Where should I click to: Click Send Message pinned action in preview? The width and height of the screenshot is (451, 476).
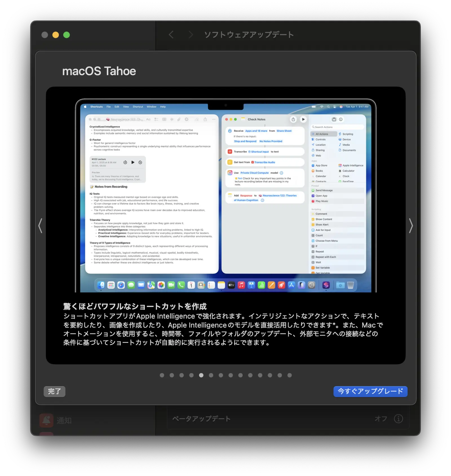(337, 190)
